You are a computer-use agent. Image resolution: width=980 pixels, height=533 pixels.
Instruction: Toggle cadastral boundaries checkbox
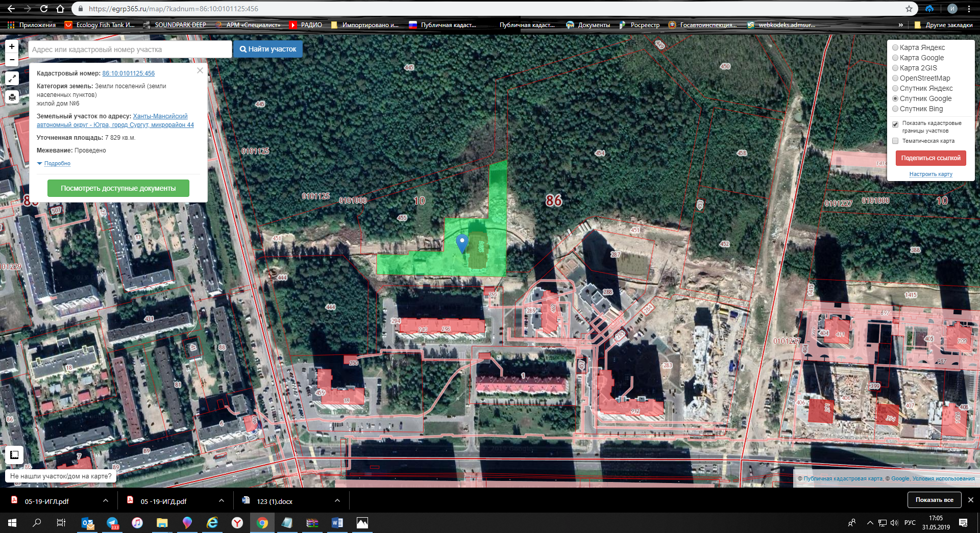coord(895,124)
